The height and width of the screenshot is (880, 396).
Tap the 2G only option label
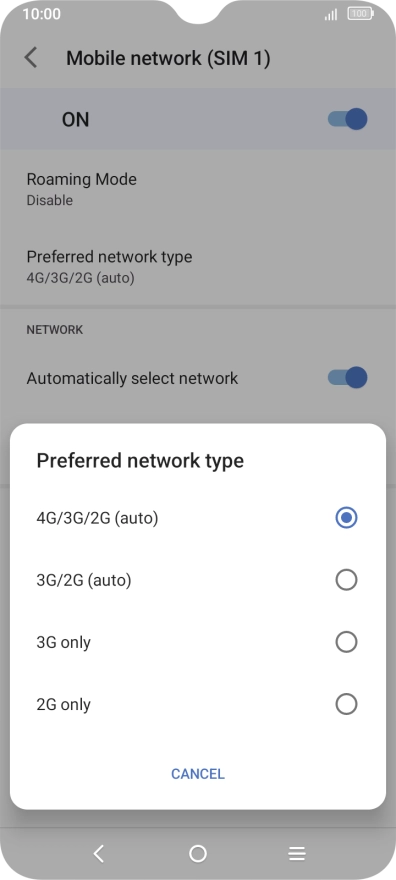[63, 704]
